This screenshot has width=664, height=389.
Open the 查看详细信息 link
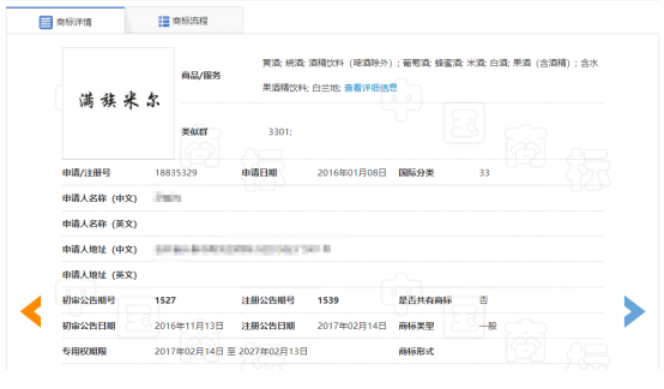371,88
